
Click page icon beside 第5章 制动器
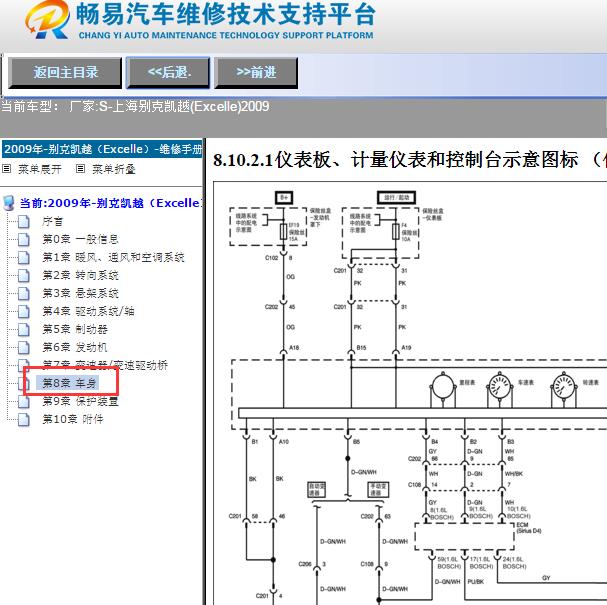point(24,330)
